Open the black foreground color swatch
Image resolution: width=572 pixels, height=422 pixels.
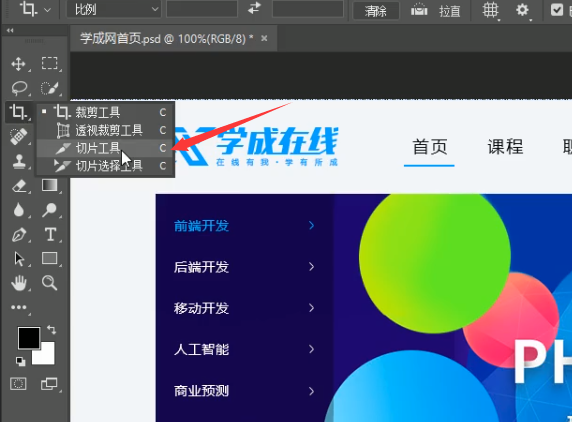click(29, 338)
